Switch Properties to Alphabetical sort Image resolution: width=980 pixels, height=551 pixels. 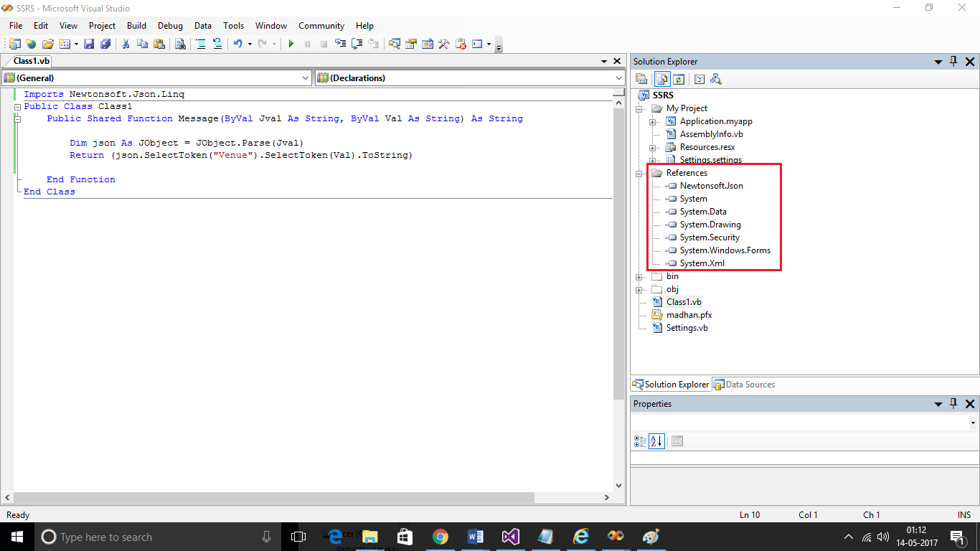pos(656,441)
